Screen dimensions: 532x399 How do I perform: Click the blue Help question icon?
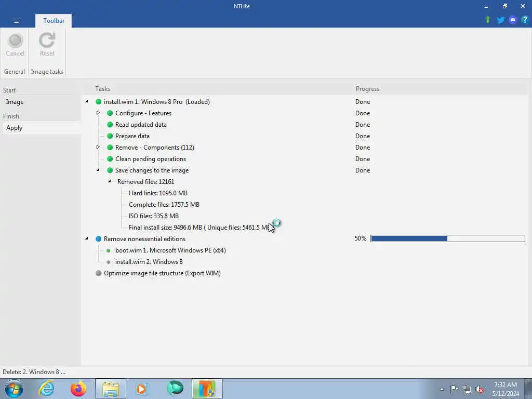[525, 20]
